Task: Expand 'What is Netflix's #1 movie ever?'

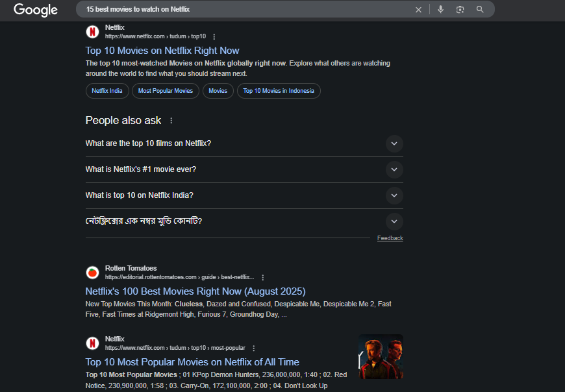Action: click(x=244, y=169)
